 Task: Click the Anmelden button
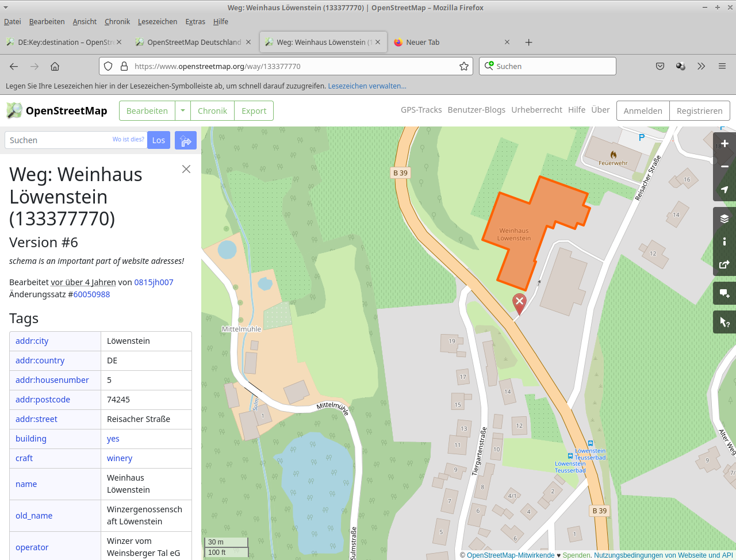coord(642,111)
